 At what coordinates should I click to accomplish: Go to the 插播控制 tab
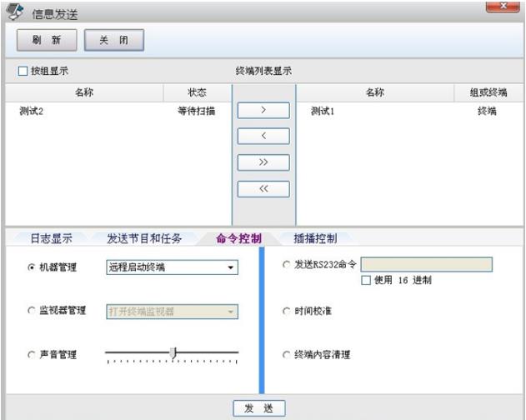pos(315,238)
